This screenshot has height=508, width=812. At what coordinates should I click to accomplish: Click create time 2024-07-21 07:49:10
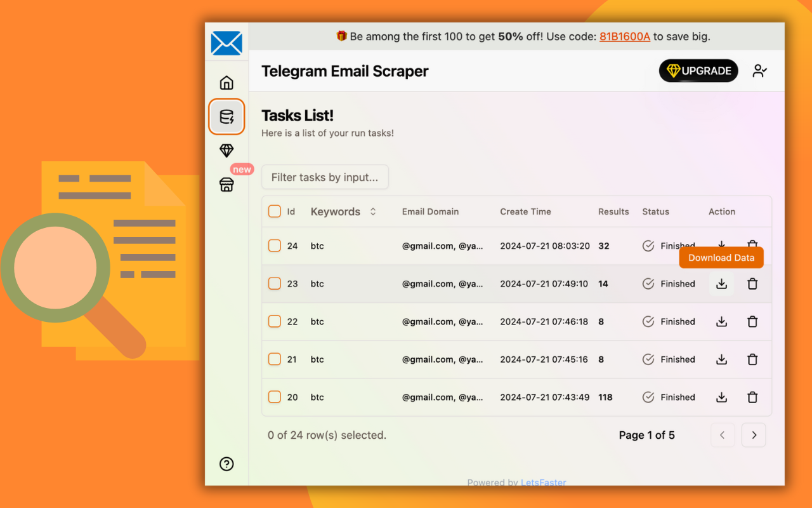tap(544, 284)
